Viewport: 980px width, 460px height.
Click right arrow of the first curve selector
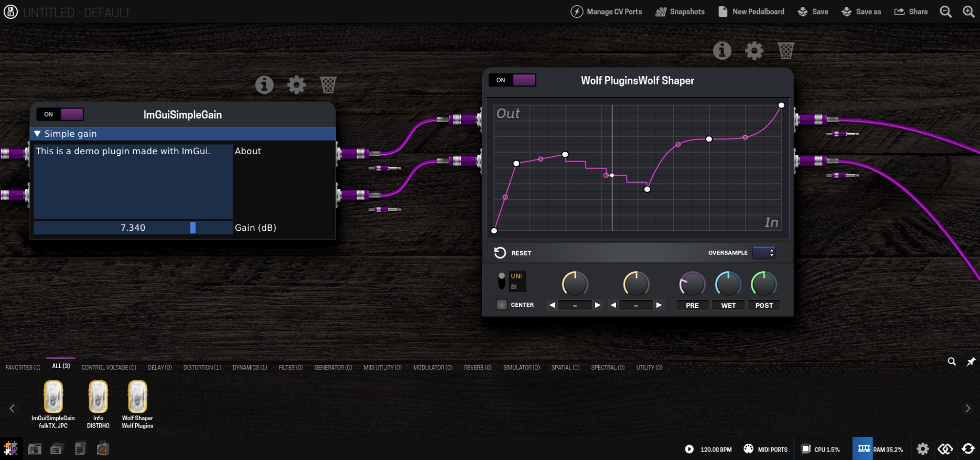[x=598, y=305]
